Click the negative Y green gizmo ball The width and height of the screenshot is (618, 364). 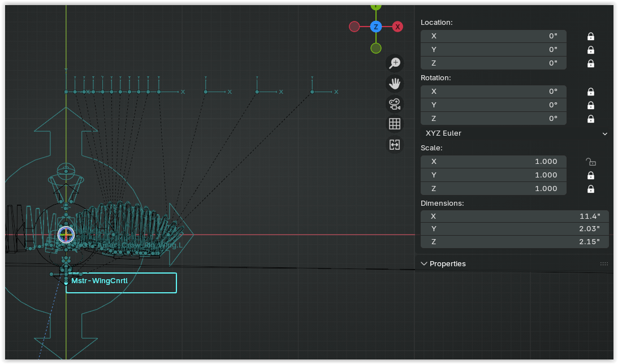coord(376,48)
